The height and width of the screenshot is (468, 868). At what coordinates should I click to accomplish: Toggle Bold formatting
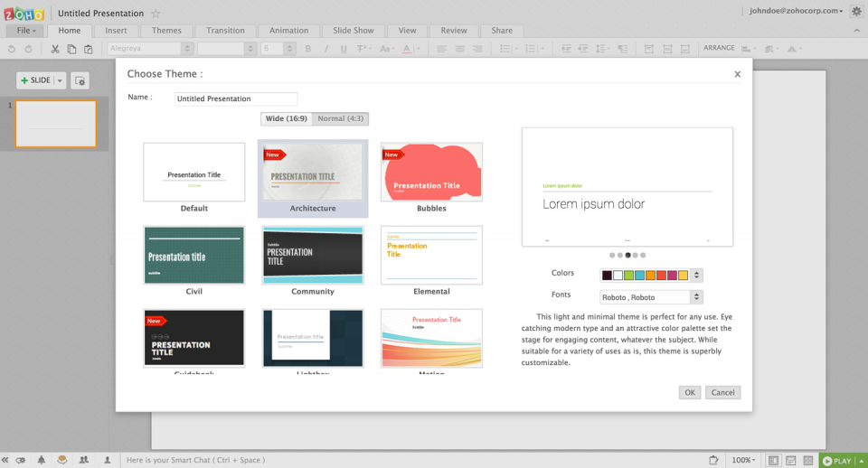click(308, 49)
